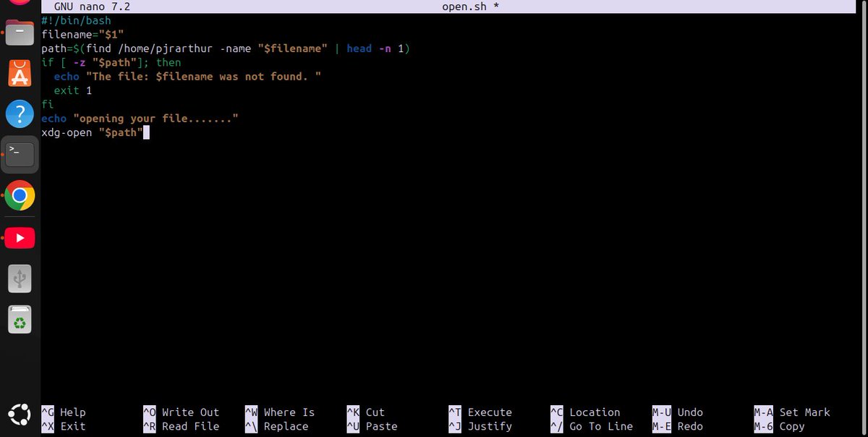Image resolution: width=868 pixels, height=437 pixels.
Task: Open the Trash from the dock
Action: pyautogui.click(x=20, y=319)
